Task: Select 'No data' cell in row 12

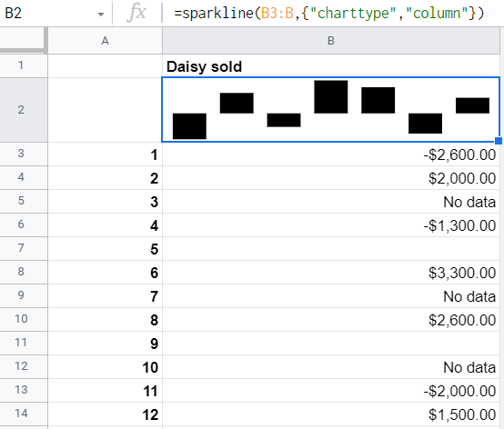Action: pyautogui.click(x=331, y=366)
